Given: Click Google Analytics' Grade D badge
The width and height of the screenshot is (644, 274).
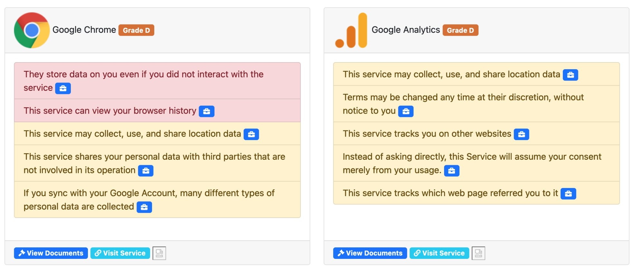Looking at the screenshot, I should point(460,30).
